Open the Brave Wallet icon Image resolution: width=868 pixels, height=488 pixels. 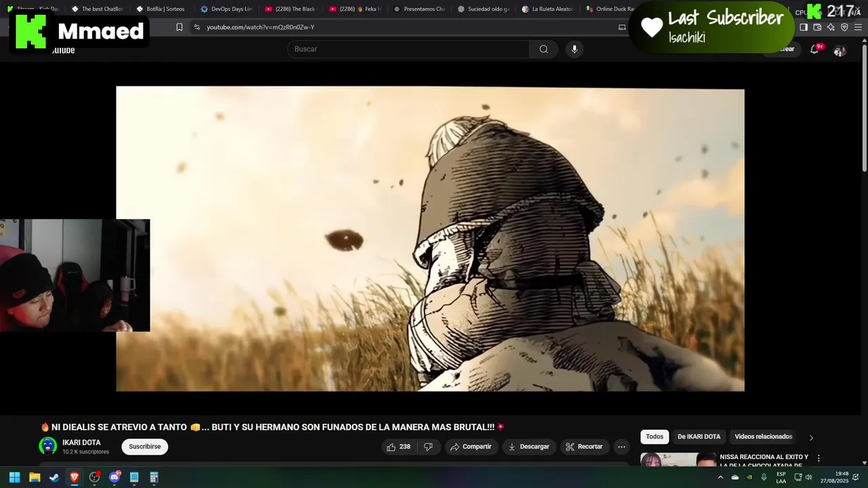click(817, 27)
